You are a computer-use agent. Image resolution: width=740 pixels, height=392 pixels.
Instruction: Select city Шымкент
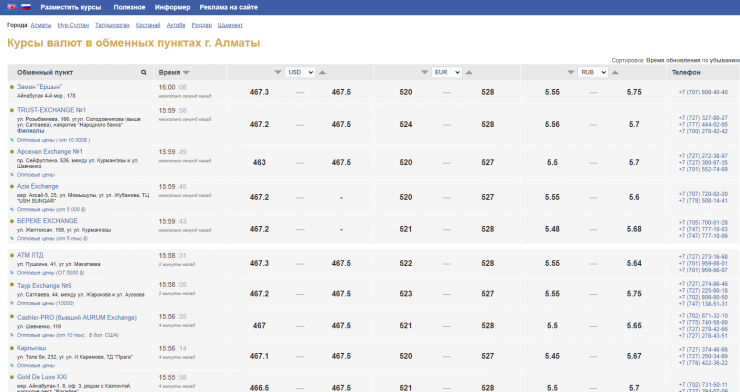tap(230, 25)
